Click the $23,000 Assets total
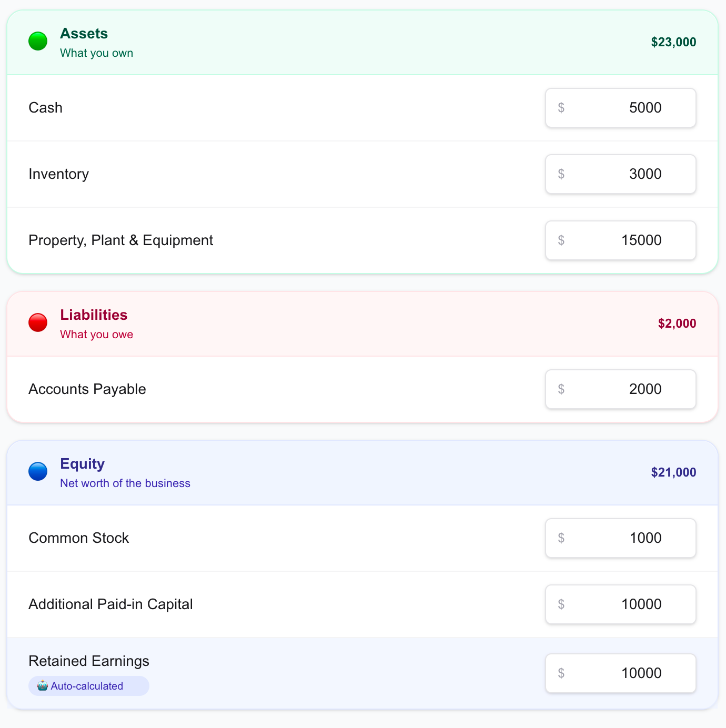The height and width of the screenshot is (728, 726). tap(673, 42)
